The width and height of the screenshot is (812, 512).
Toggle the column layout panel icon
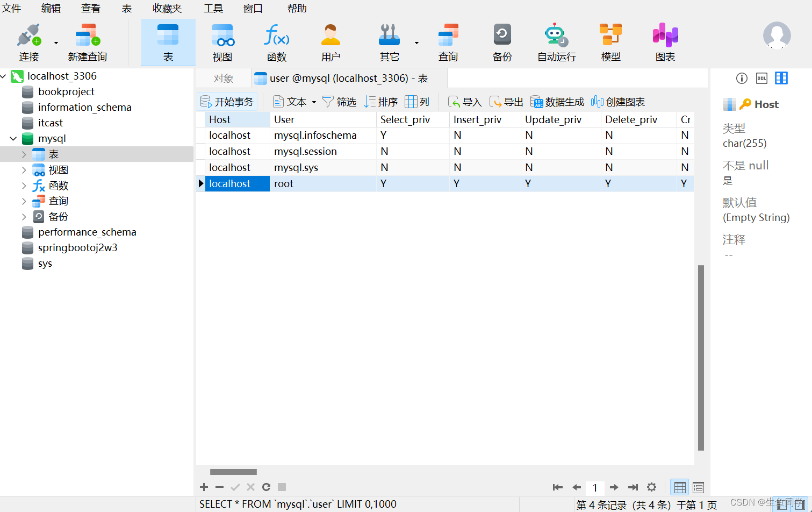[781, 79]
